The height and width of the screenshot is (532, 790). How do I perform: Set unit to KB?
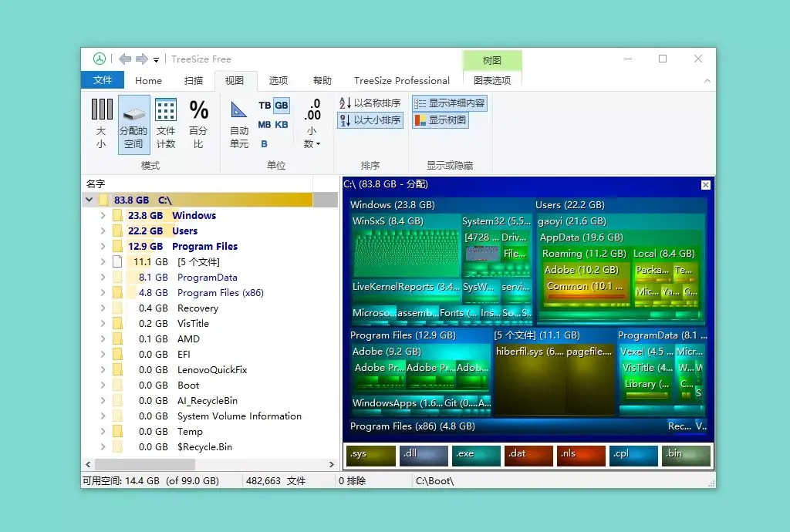[x=281, y=124]
